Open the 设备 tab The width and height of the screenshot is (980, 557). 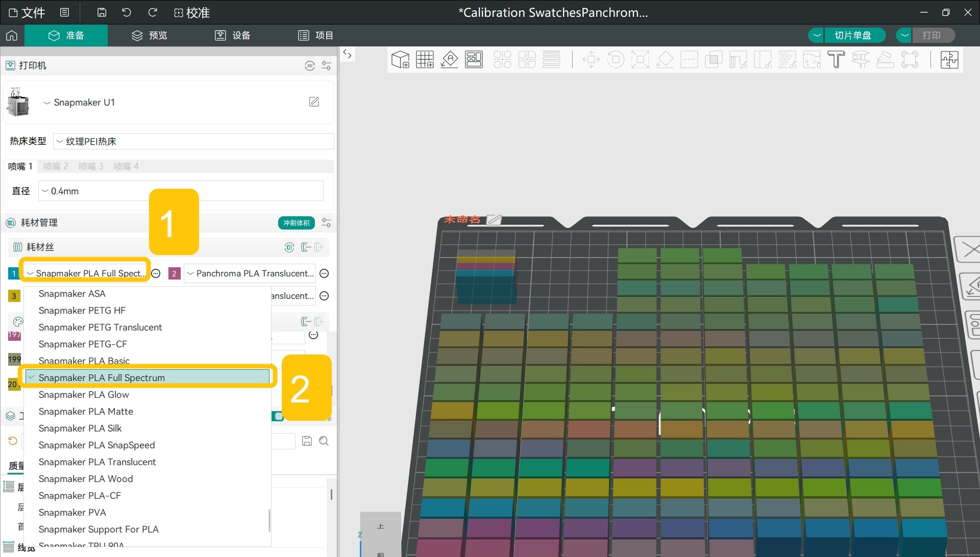click(233, 35)
